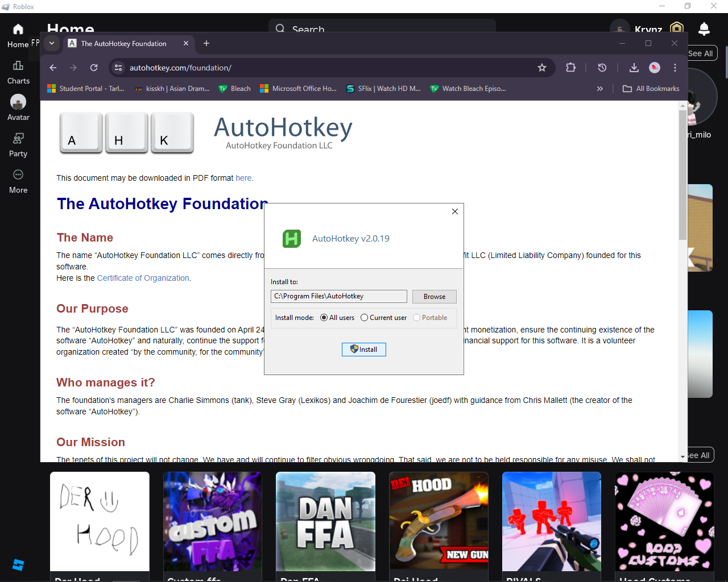Click the web page vertical scrollbar thumb
This screenshot has height=582, width=728.
[682, 175]
